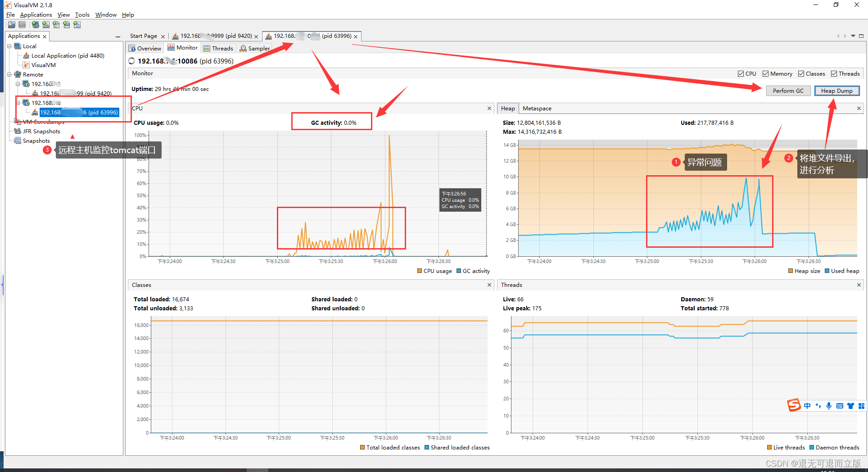Open the Help menu
This screenshot has width=868, height=472.
(x=128, y=15)
